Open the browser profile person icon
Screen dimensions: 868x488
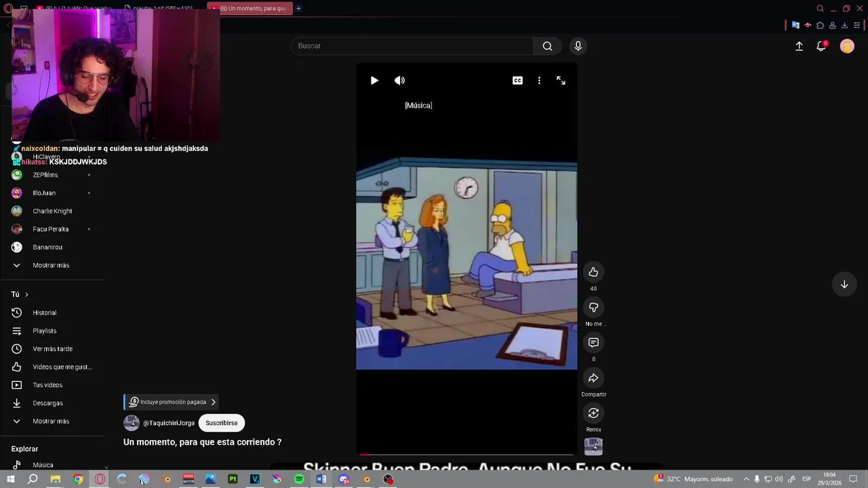832,25
